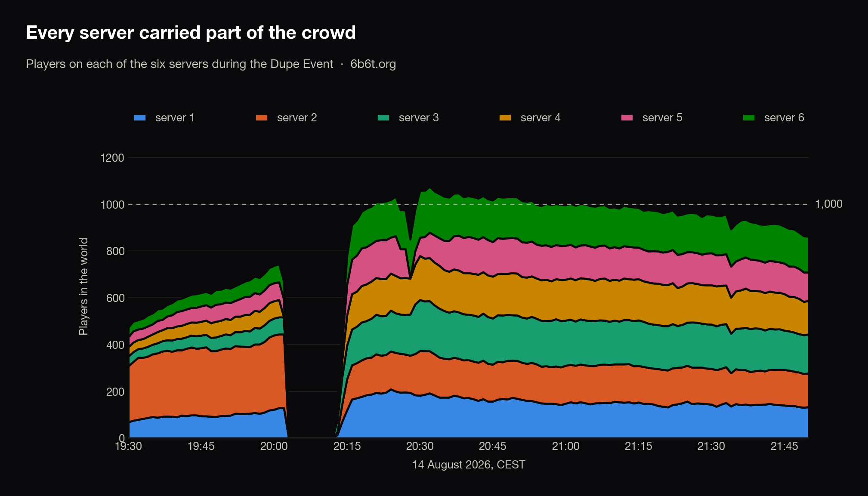Click the y-axis title 'Players in the world'
Image resolution: width=868 pixels, height=496 pixels.
pos(83,287)
